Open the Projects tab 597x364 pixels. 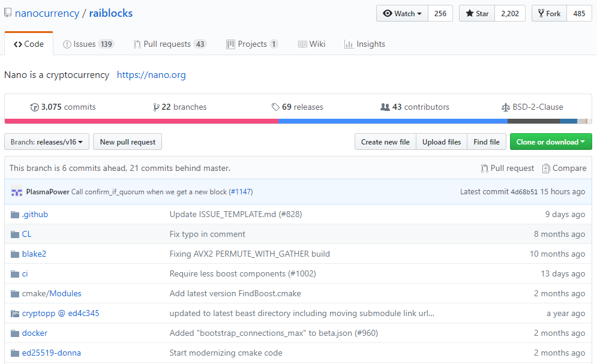pyautogui.click(x=252, y=44)
